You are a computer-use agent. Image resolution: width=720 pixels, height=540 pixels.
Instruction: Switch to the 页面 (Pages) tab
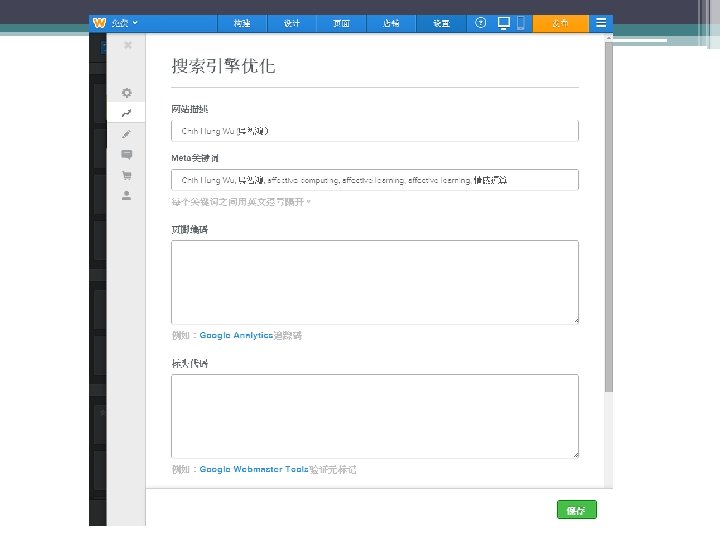point(341,23)
